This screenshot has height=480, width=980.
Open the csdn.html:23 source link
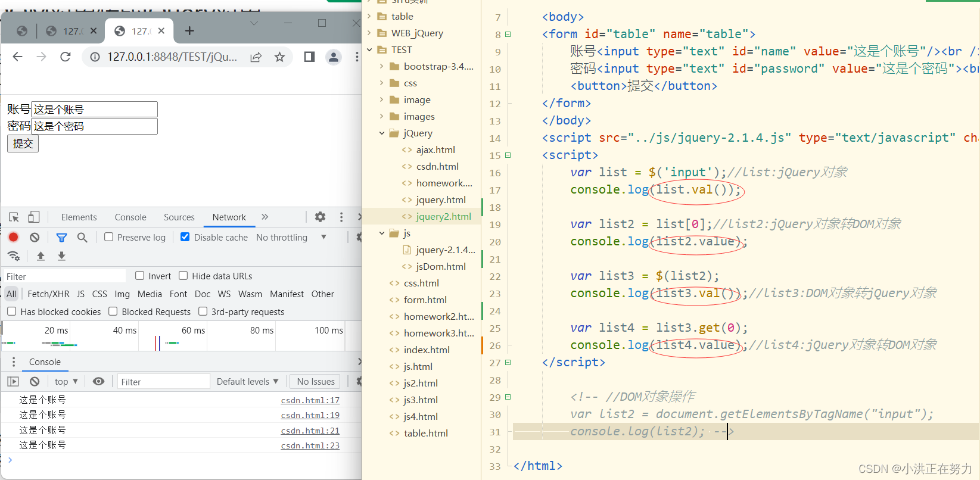[x=310, y=445]
